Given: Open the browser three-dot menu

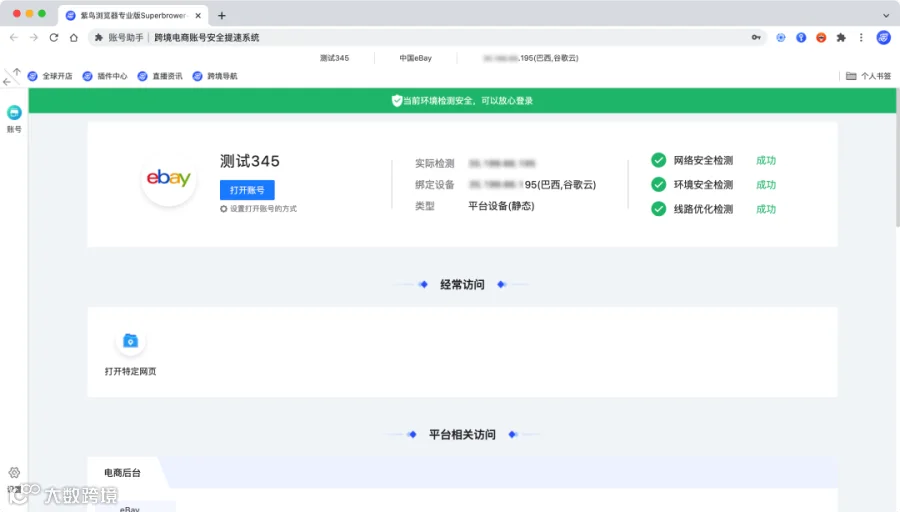Looking at the screenshot, I should [861, 37].
